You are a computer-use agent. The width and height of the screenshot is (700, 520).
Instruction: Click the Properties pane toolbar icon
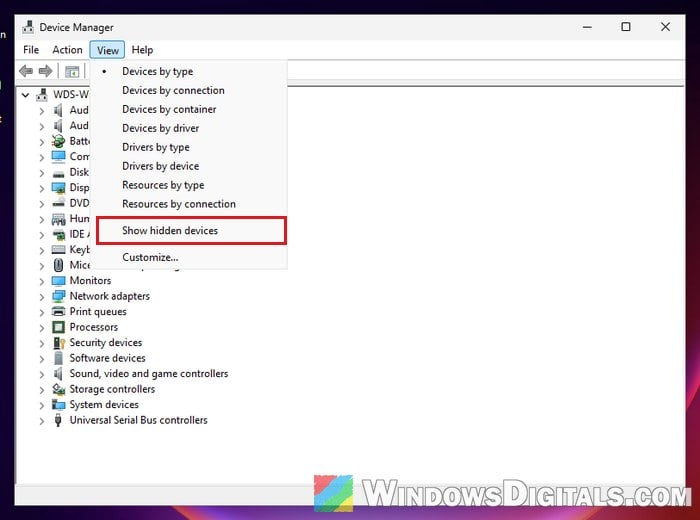point(72,71)
